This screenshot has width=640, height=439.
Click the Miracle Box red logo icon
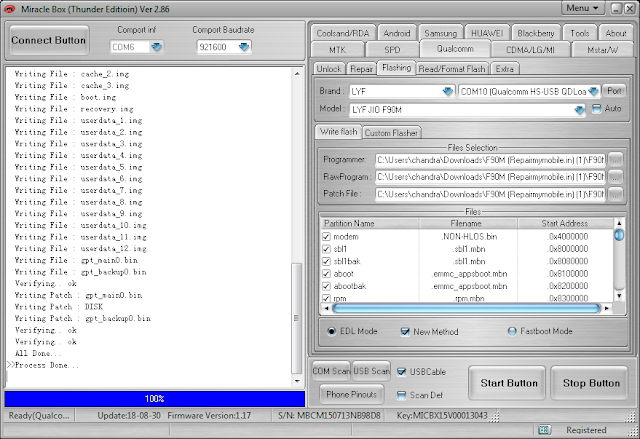(9, 9)
